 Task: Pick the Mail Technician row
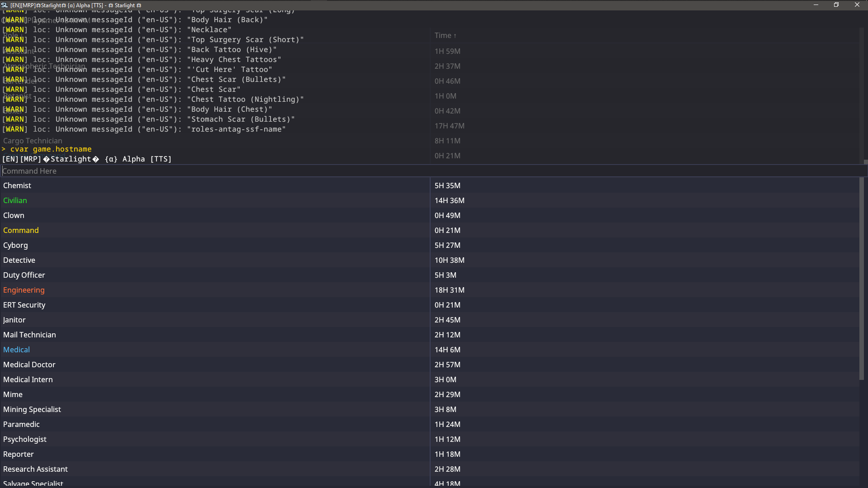pos(29,335)
